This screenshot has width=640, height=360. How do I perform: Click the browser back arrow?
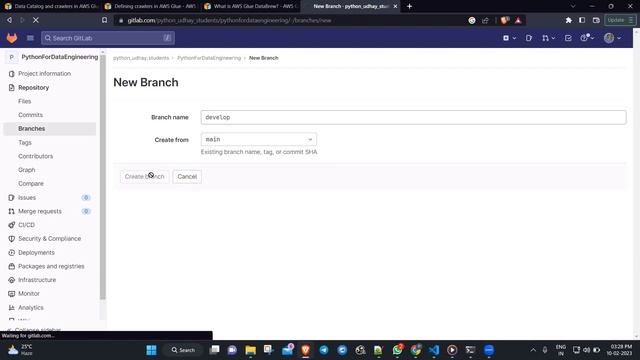click(9, 20)
